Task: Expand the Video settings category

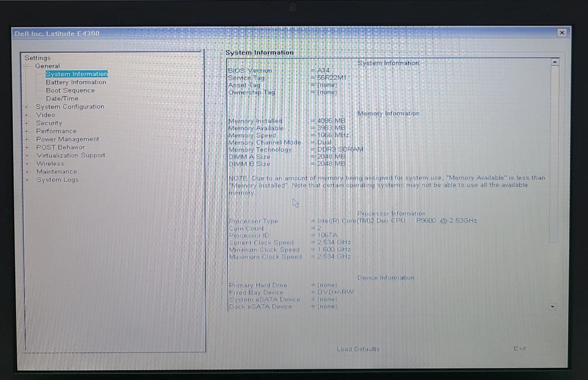Action: coord(45,114)
